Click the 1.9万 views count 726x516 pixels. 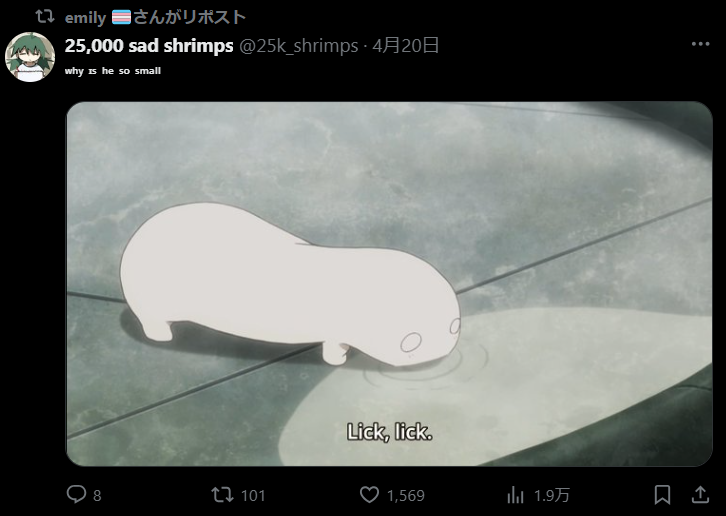551,495
